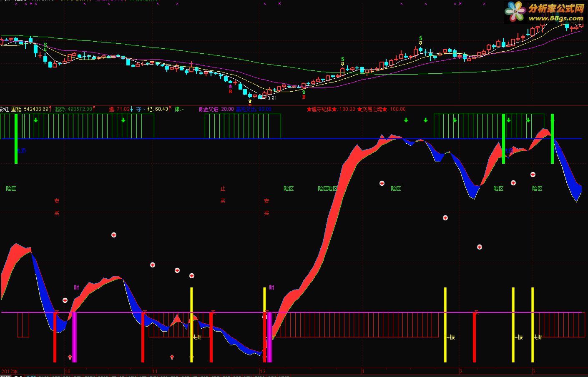This screenshot has width=588, height=377.
Task: Click the red 止 label in the indicator pane
Action: 223,189
